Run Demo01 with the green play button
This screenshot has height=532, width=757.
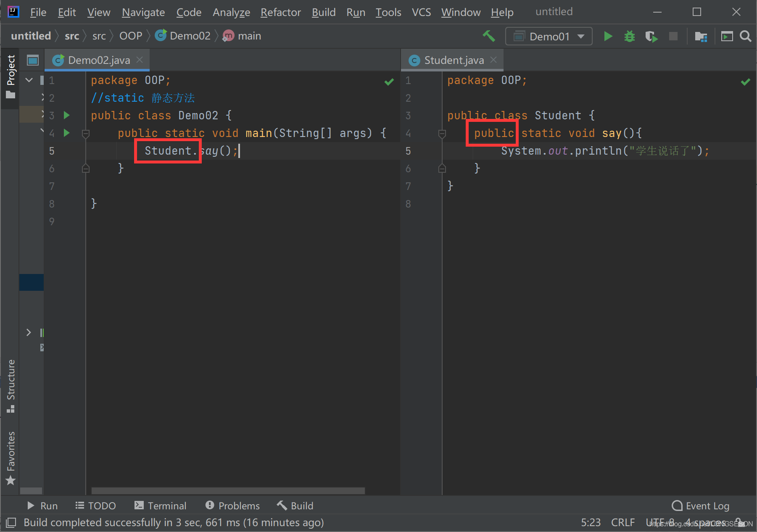[x=608, y=36]
